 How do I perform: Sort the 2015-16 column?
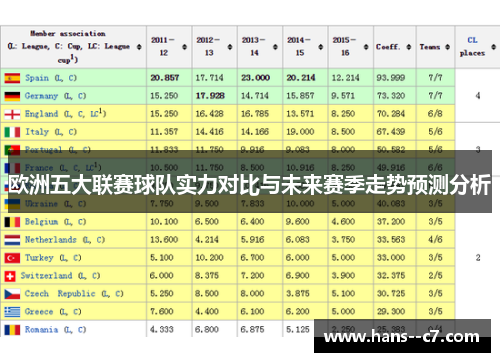pos(366,47)
